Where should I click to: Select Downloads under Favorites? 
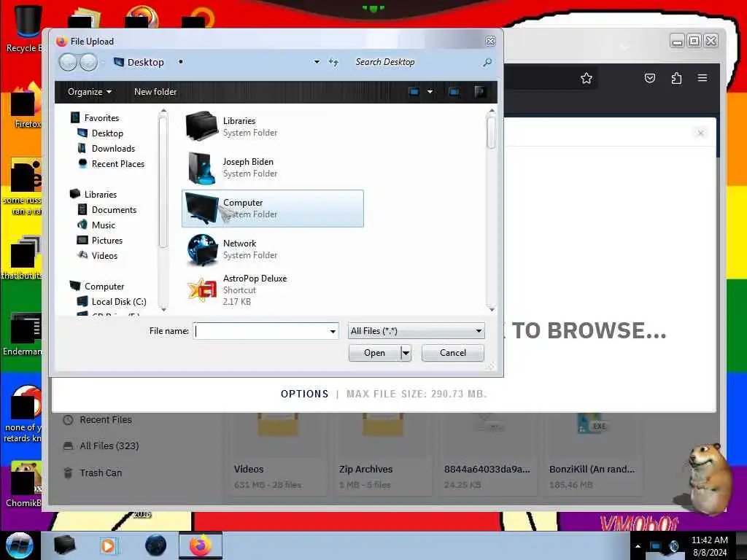[106, 149]
